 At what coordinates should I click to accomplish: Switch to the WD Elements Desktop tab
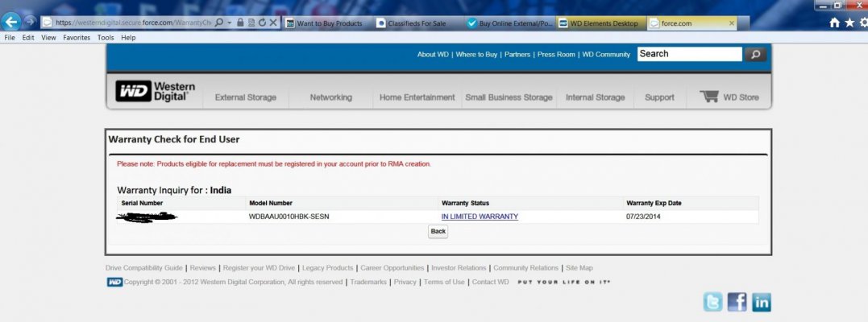point(600,23)
